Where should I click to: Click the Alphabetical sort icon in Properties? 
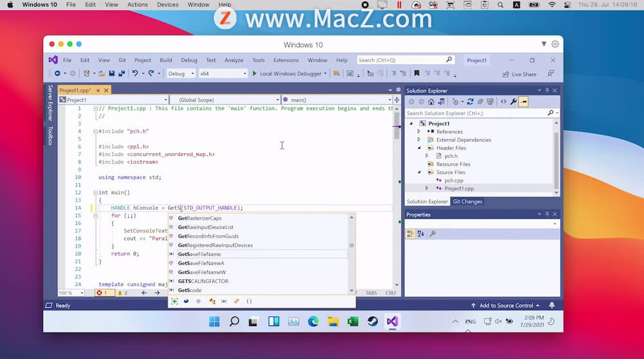point(421,234)
